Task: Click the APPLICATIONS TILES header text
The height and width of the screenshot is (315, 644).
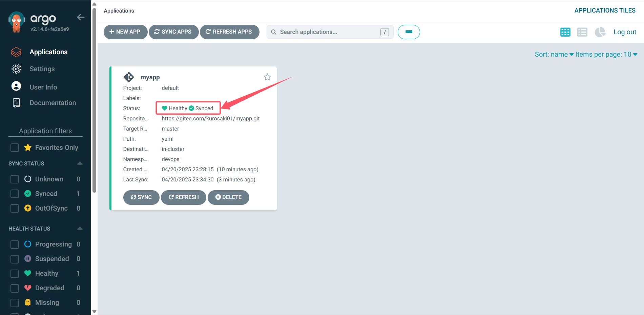Action: (x=605, y=11)
